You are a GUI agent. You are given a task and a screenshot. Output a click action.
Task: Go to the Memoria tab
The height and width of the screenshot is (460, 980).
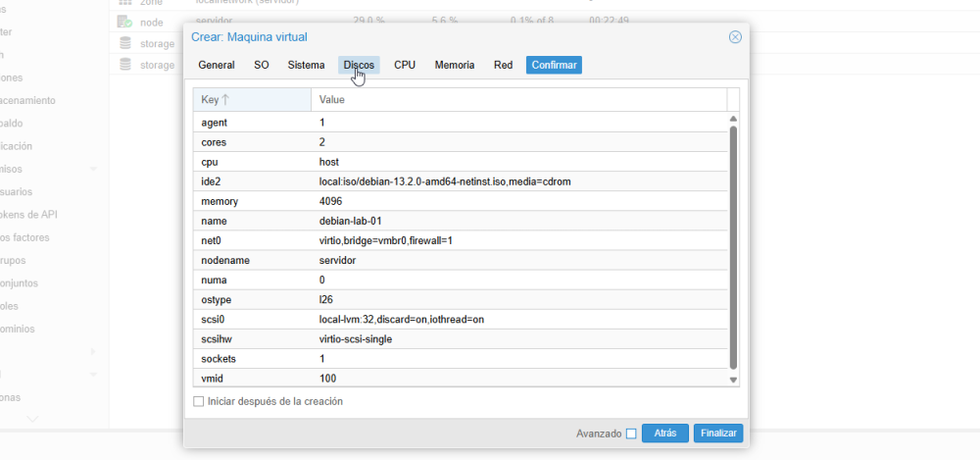pos(455,65)
